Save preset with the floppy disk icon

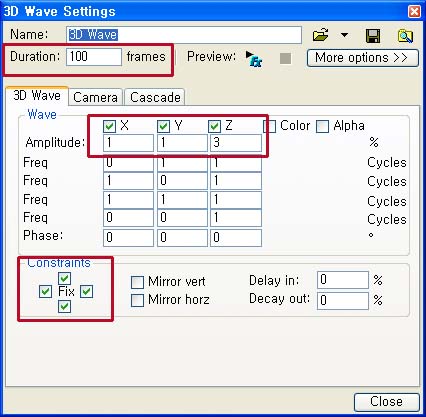[373, 35]
